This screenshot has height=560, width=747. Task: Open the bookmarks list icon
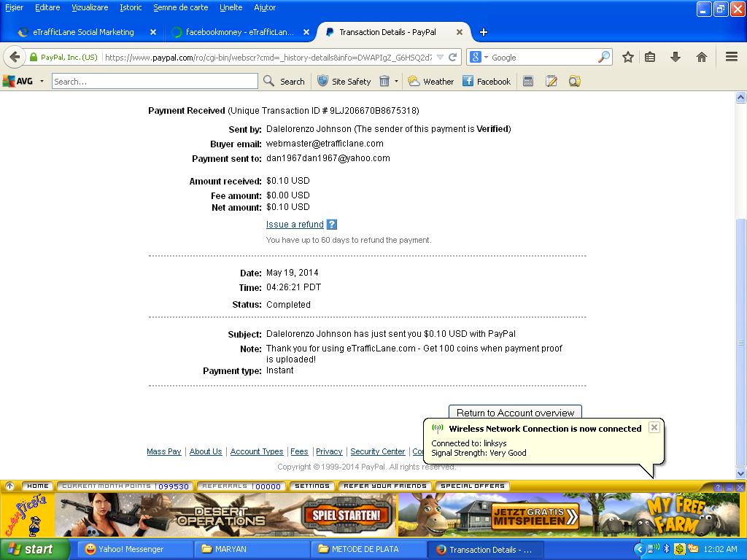650,57
